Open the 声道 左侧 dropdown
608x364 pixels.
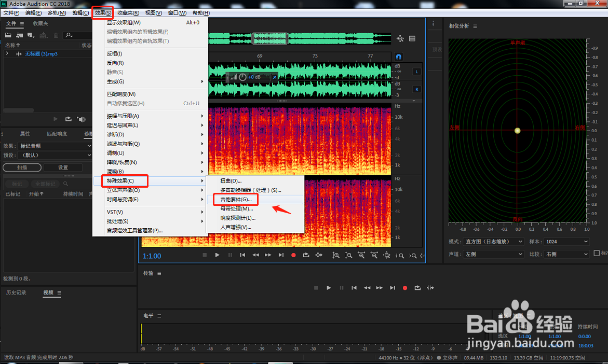click(x=494, y=255)
